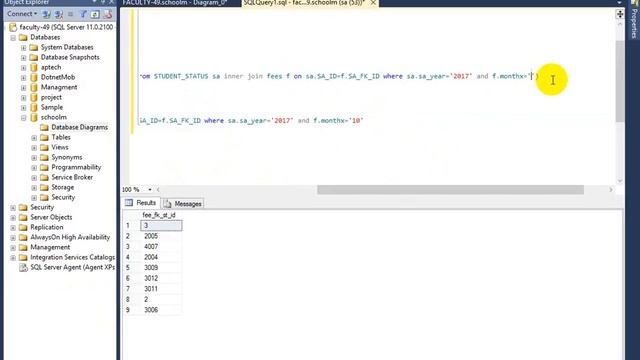Click the Activity Monitor toolbar icon
The height and width of the screenshot is (360, 640).
pos(108,14)
